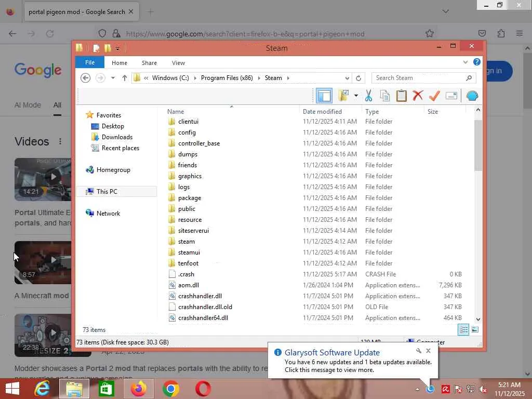Expand the ribbon with the chevron
This screenshot has width=532, height=399.
[465, 62]
